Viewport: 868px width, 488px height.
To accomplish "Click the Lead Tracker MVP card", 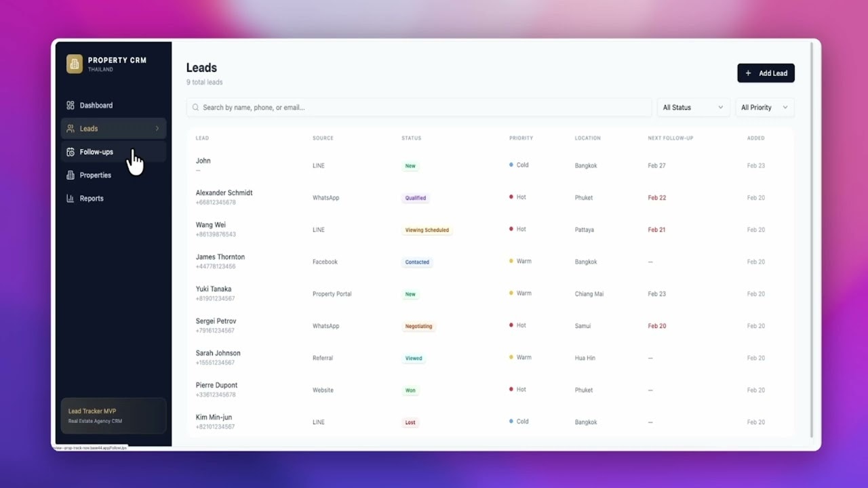I will (x=113, y=415).
